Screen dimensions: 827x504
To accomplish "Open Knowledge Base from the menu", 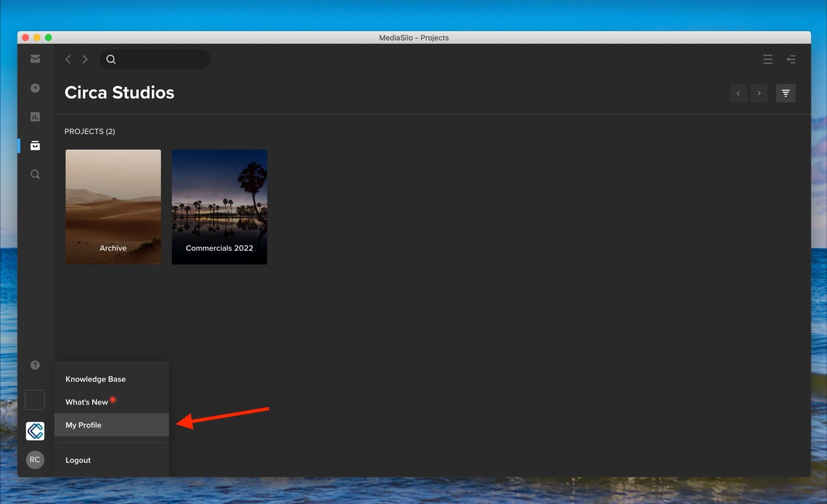I will tap(112, 379).
